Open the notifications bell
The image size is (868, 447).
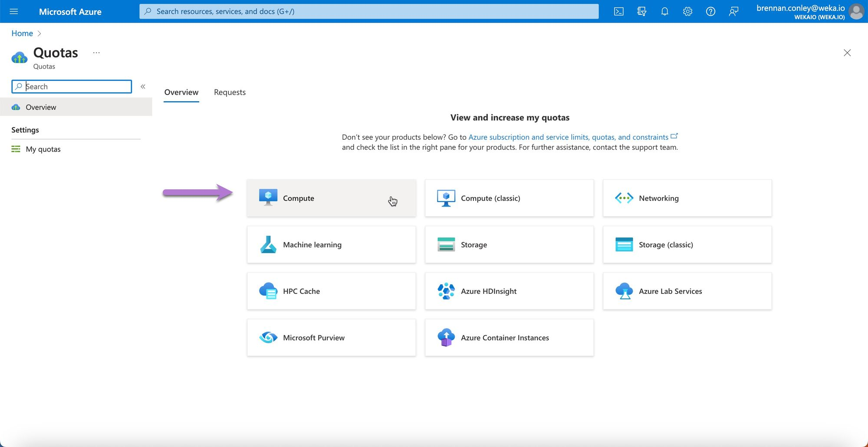point(664,12)
